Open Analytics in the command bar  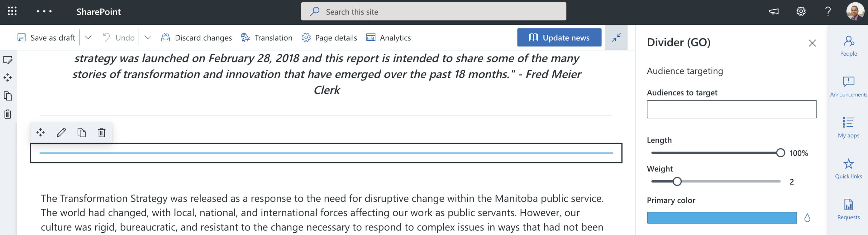coord(388,37)
